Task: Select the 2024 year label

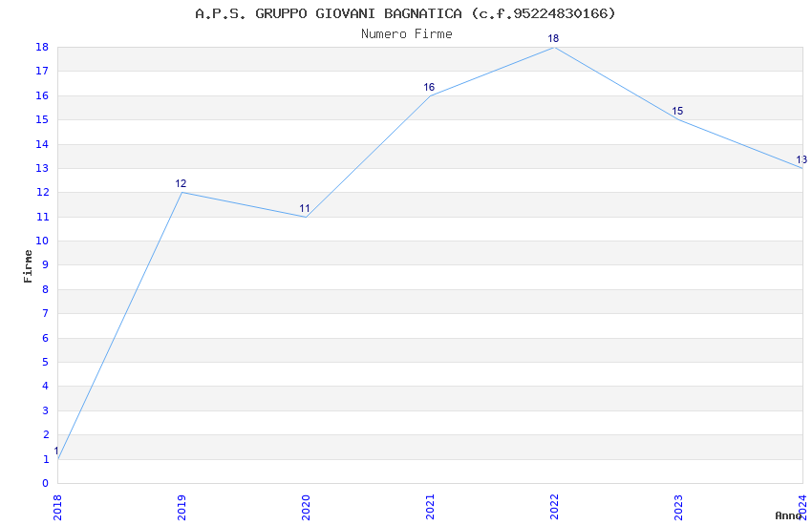Action: coord(802,508)
